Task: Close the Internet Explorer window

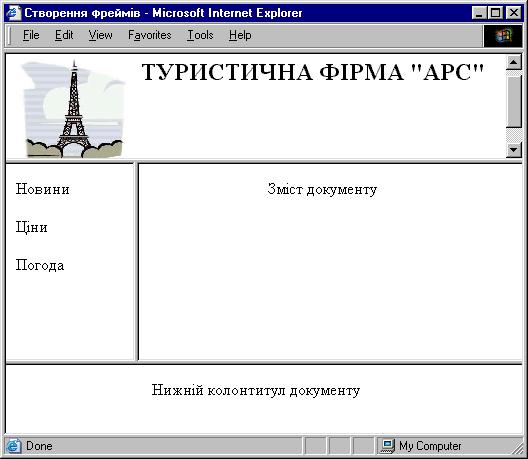Action: [x=514, y=13]
